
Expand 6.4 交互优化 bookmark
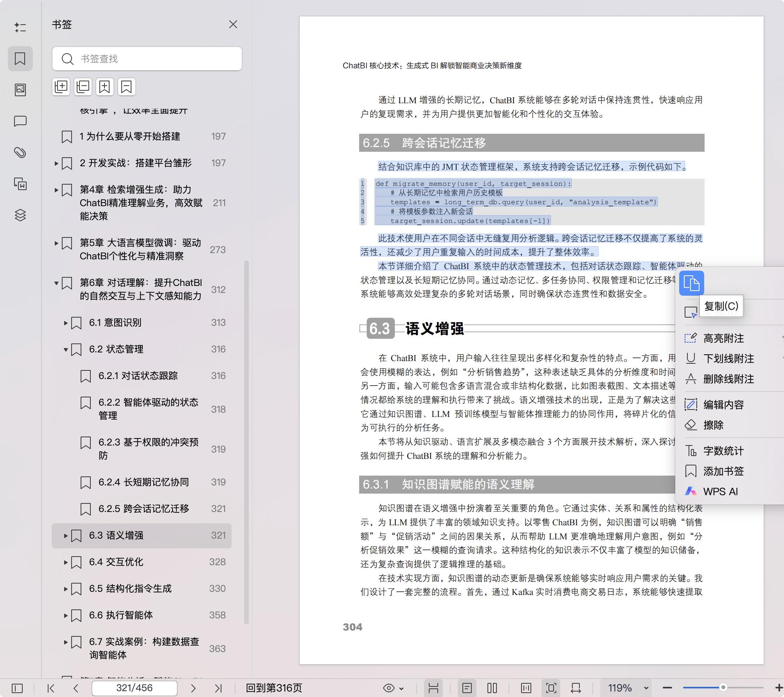coord(66,562)
